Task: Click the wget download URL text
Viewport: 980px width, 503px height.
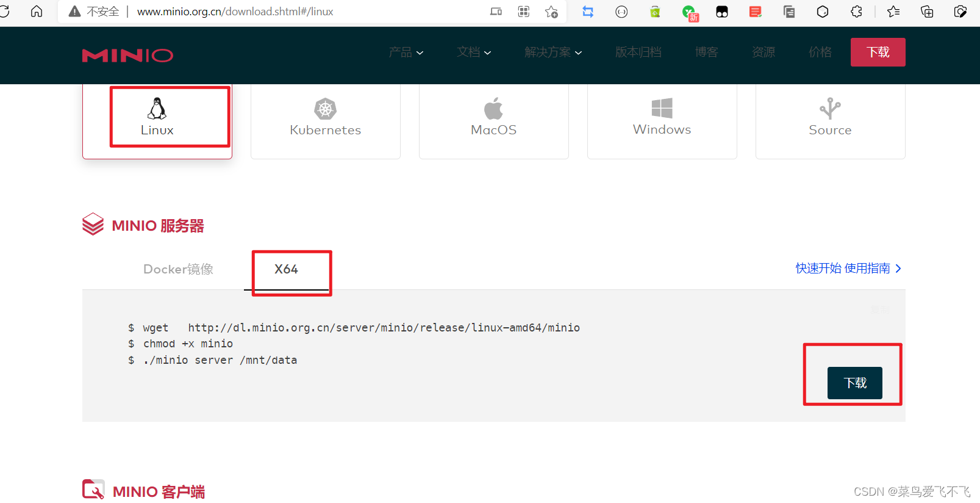Action: [384, 328]
